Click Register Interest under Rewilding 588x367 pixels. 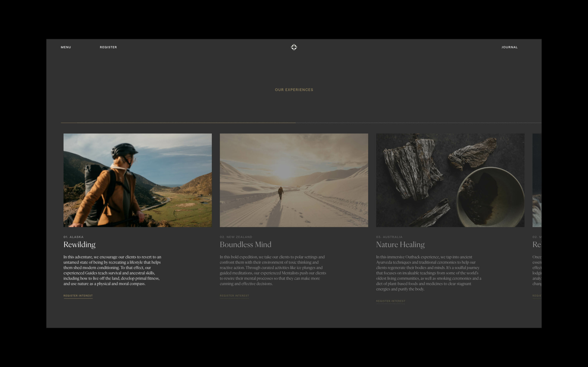(x=78, y=296)
